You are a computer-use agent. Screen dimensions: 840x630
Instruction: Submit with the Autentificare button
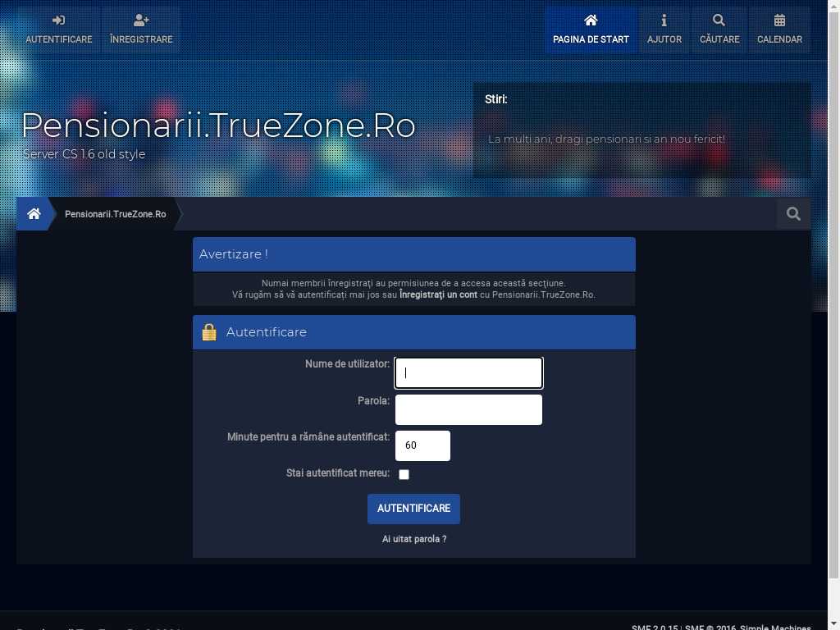point(413,509)
